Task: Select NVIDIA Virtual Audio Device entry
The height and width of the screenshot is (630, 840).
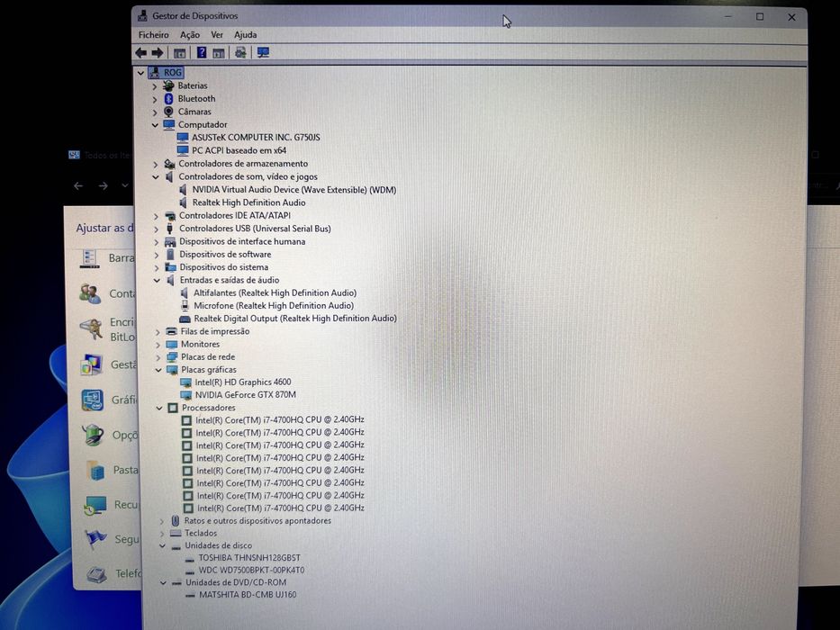Action: point(294,190)
